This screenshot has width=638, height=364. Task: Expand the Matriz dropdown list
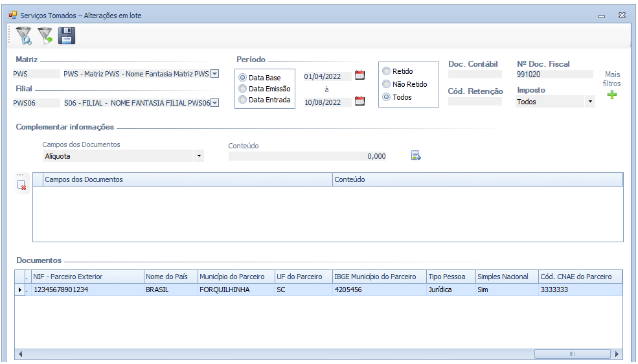(x=215, y=74)
